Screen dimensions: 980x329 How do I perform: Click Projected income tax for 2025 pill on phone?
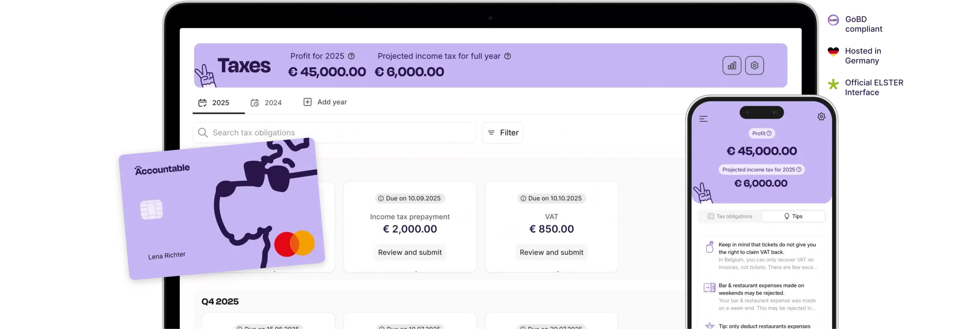(761, 170)
